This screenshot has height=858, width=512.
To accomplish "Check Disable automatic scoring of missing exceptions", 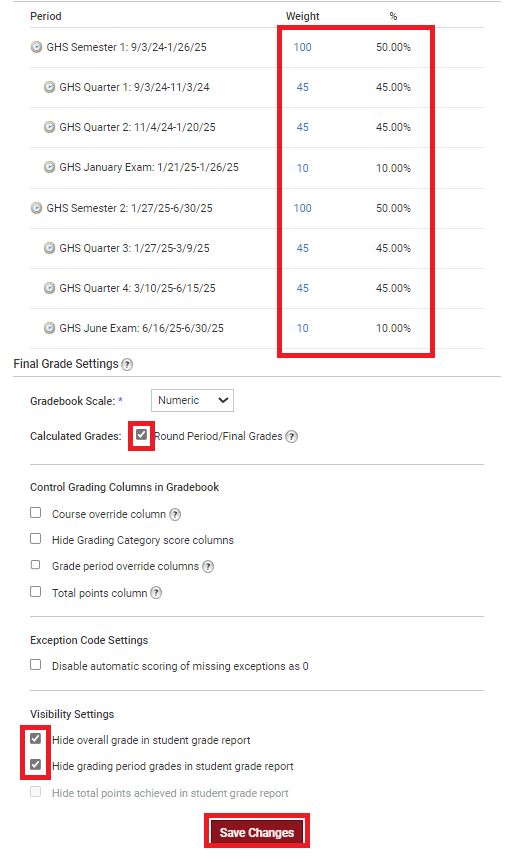I will point(36,664).
